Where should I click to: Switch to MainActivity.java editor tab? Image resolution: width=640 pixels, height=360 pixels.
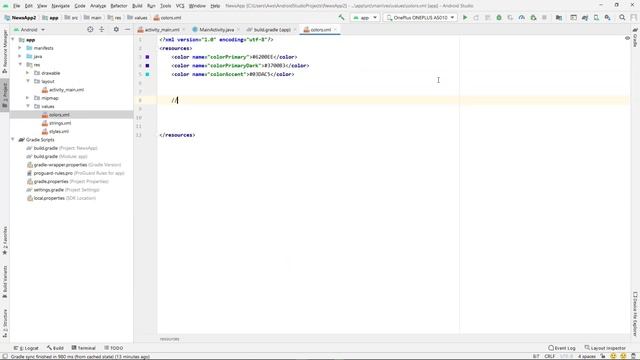pyautogui.click(x=216, y=30)
